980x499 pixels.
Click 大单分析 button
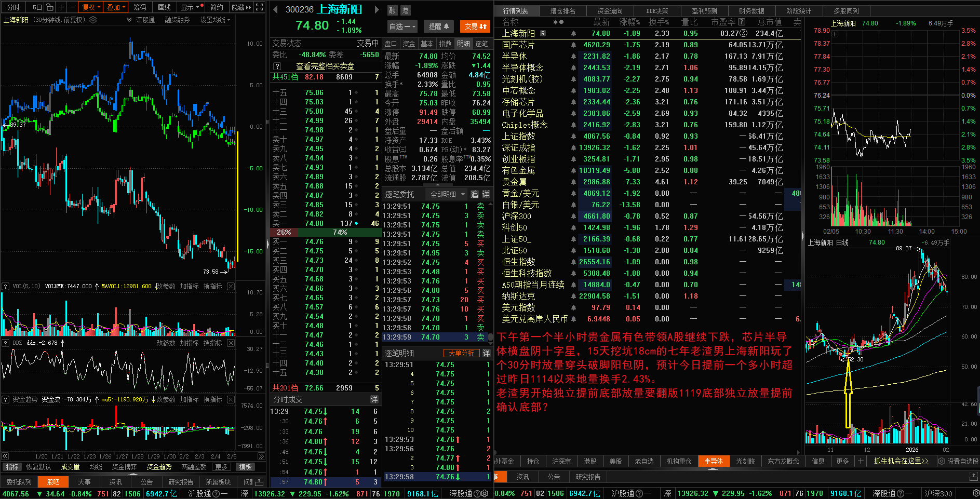click(461, 353)
